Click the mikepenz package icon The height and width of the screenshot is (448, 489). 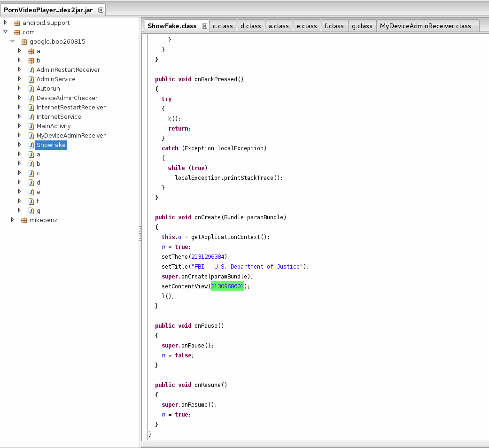click(x=24, y=220)
